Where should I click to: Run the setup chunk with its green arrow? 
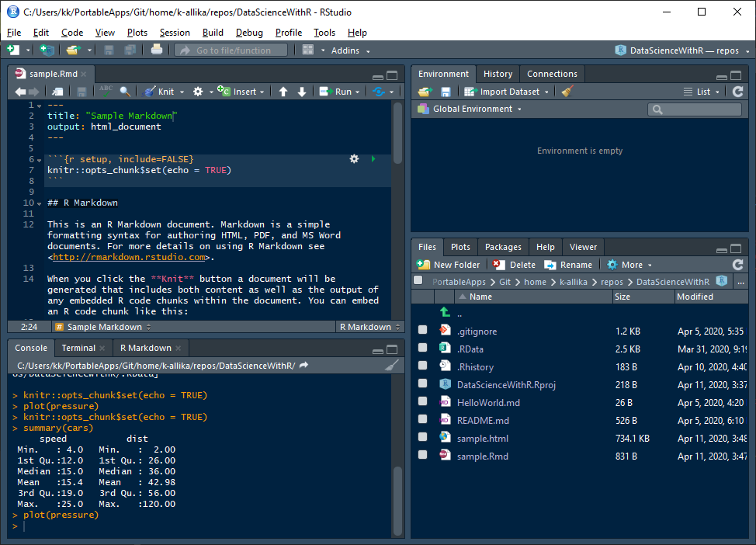pyautogui.click(x=373, y=158)
